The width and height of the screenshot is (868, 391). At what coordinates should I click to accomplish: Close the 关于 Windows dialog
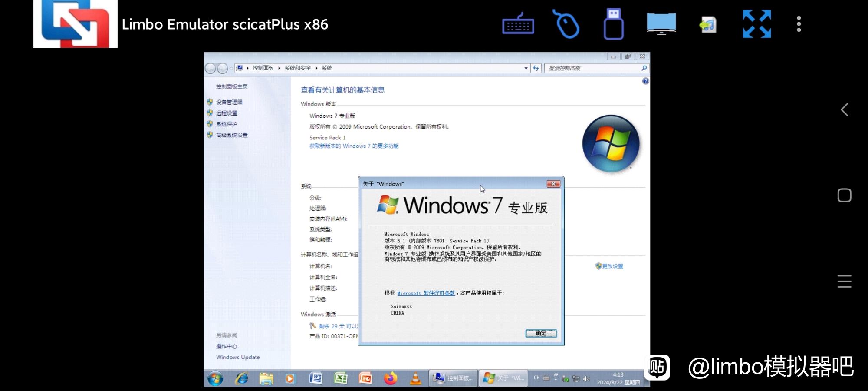553,184
